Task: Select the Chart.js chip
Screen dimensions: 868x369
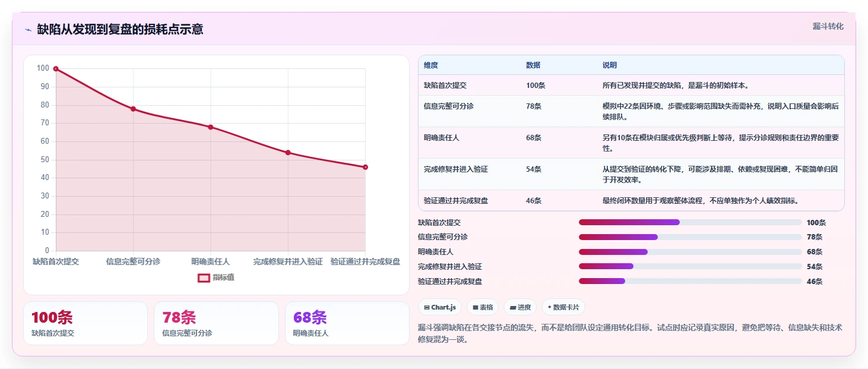Action: [x=440, y=307]
